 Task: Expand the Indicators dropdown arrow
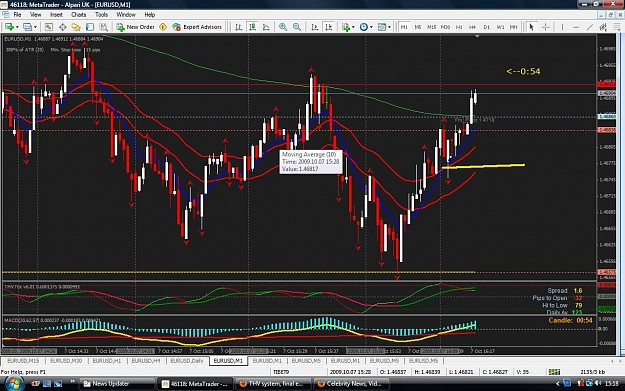(x=353, y=27)
